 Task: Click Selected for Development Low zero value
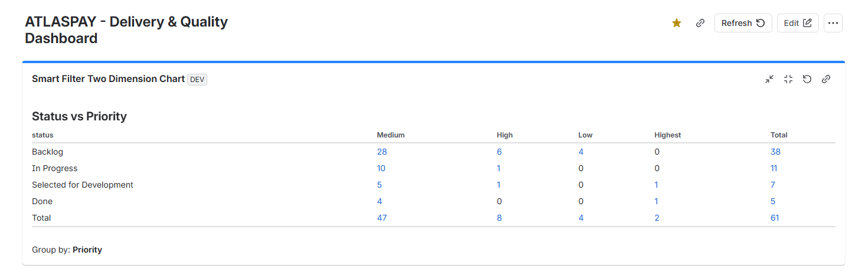(581, 185)
